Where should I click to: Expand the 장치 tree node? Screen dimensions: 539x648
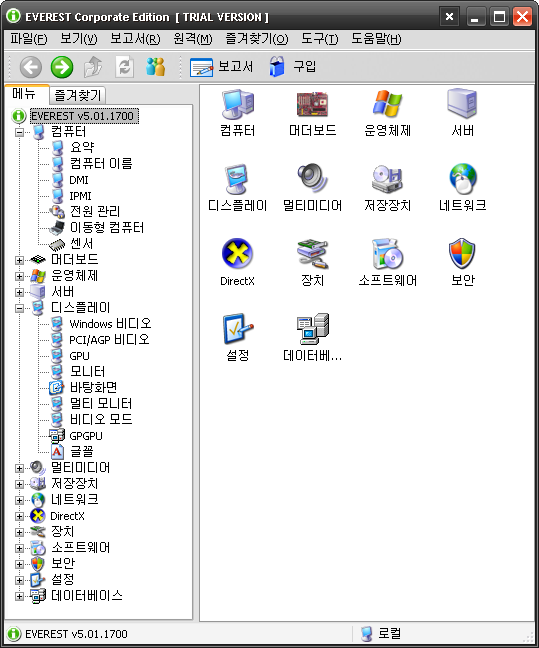tap(19, 532)
